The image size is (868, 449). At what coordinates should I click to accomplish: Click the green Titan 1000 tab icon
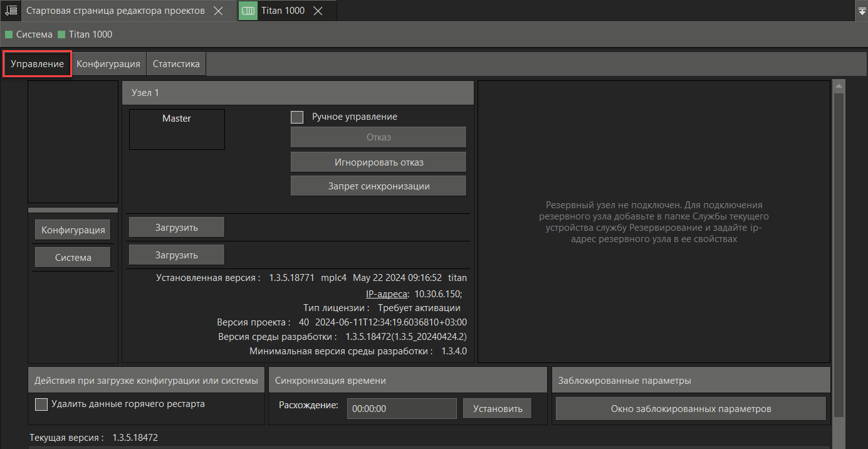(248, 11)
